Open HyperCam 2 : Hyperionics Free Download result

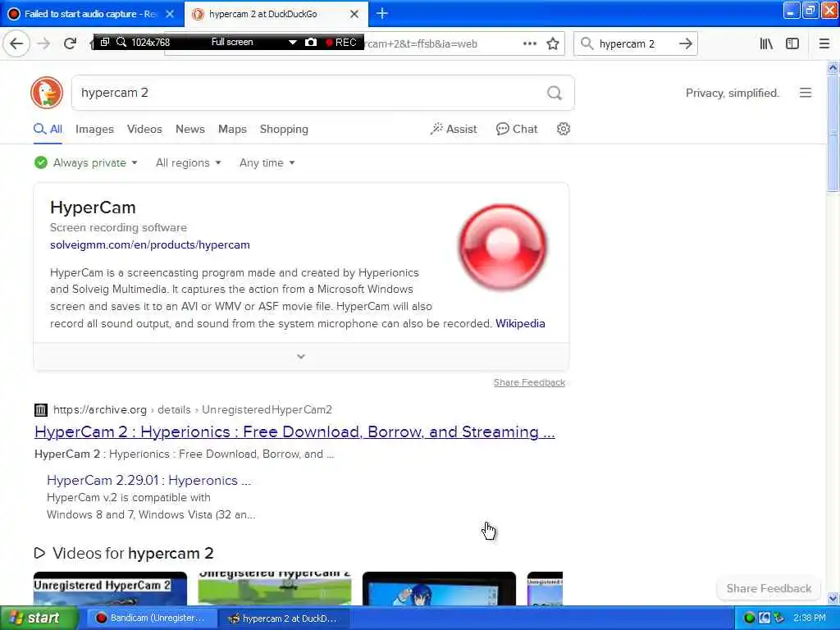[x=294, y=431]
